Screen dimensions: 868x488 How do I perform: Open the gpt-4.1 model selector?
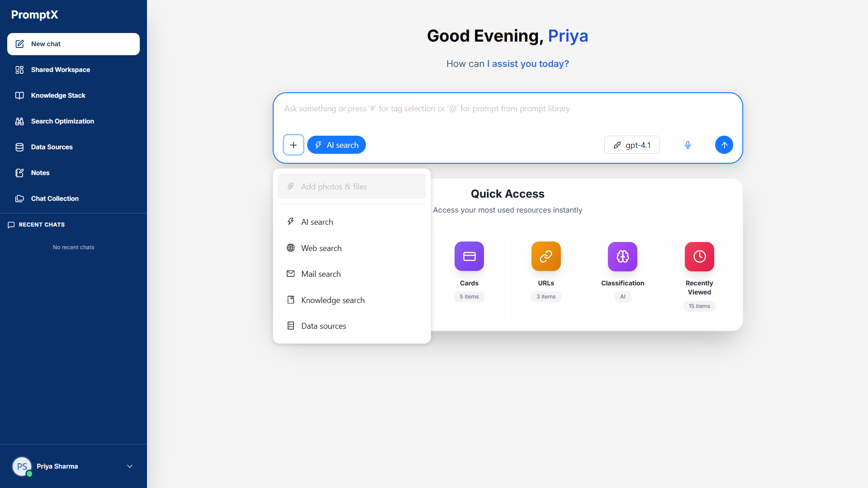(632, 145)
